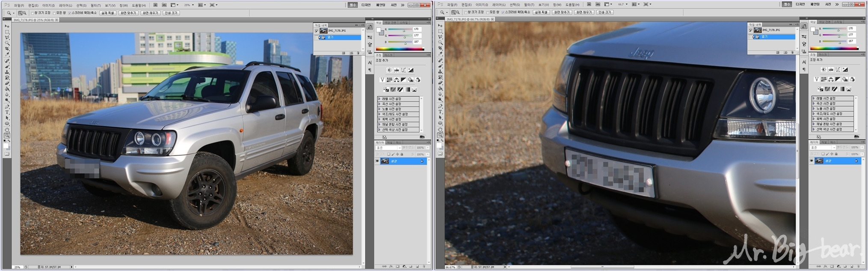Add Brightness/Contrast adjustment in left window
This screenshot has width=868, height=271.
(x=390, y=70)
